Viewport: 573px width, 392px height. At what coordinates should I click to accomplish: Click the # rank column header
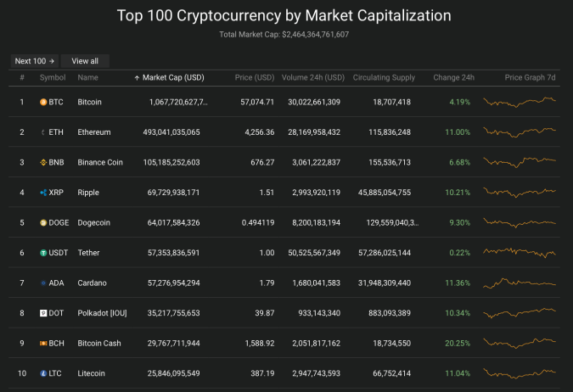(x=22, y=77)
